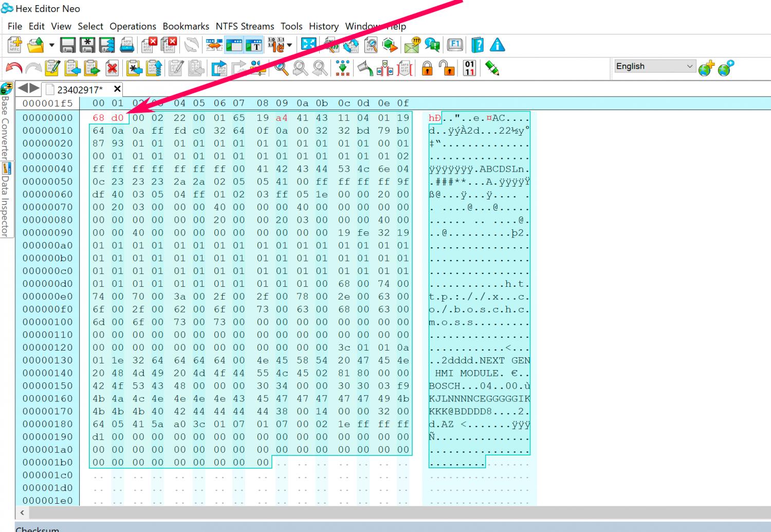771x532 pixels.
Task: Click the Save As icon with asterisk
Action: click(87, 45)
